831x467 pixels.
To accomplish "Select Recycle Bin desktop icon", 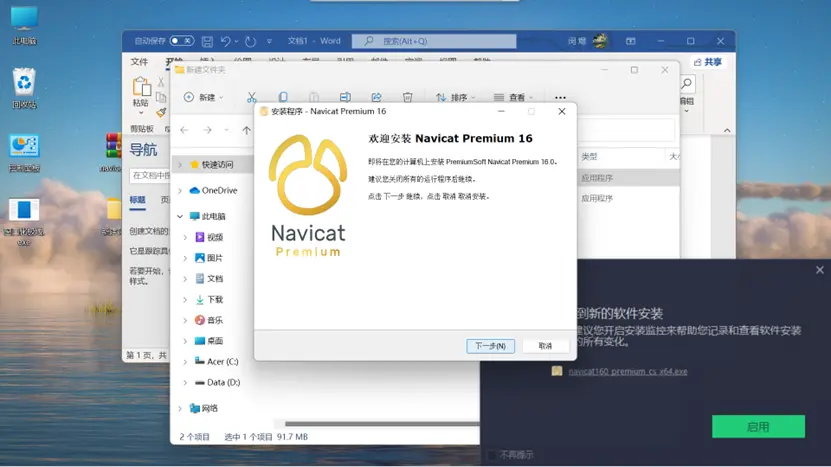I will click(x=24, y=89).
